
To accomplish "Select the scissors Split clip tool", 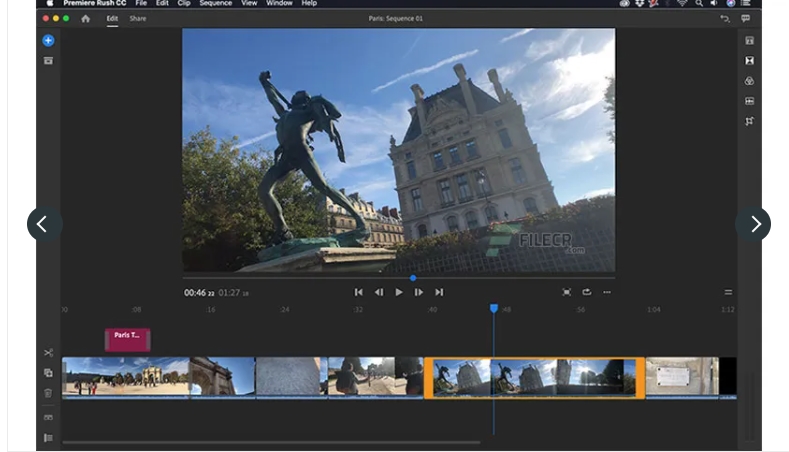I will [x=48, y=353].
